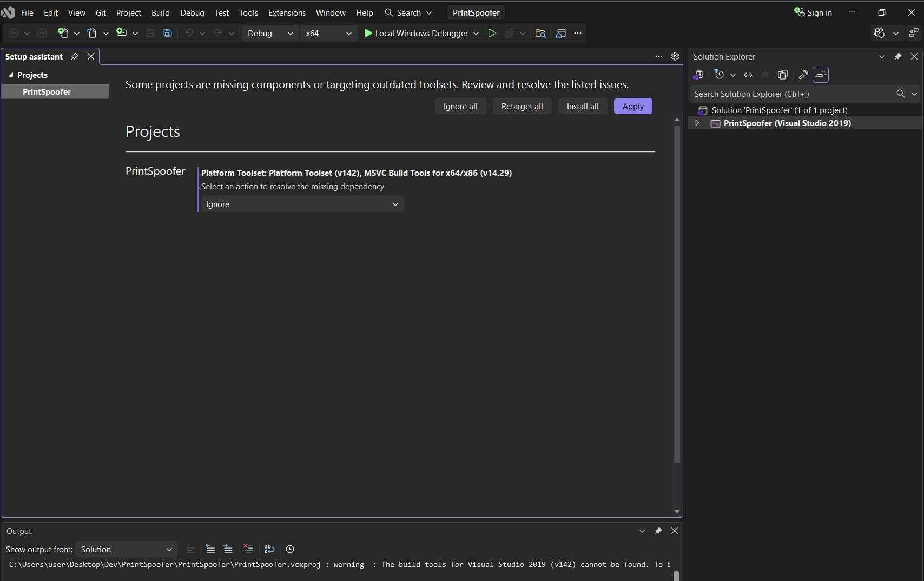This screenshot has width=924, height=581.
Task: Clear All output with the red X icon
Action: [x=248, y=549]
